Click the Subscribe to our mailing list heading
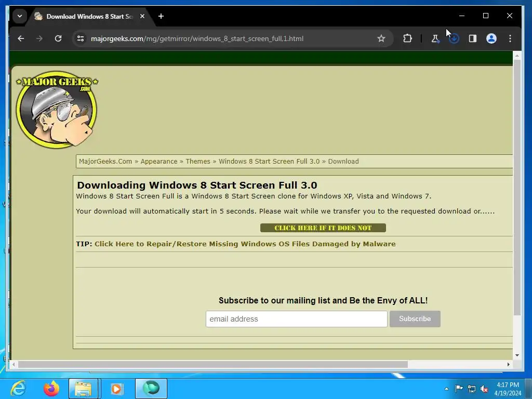This screenshot has height=399, width=532. point(323,301)
